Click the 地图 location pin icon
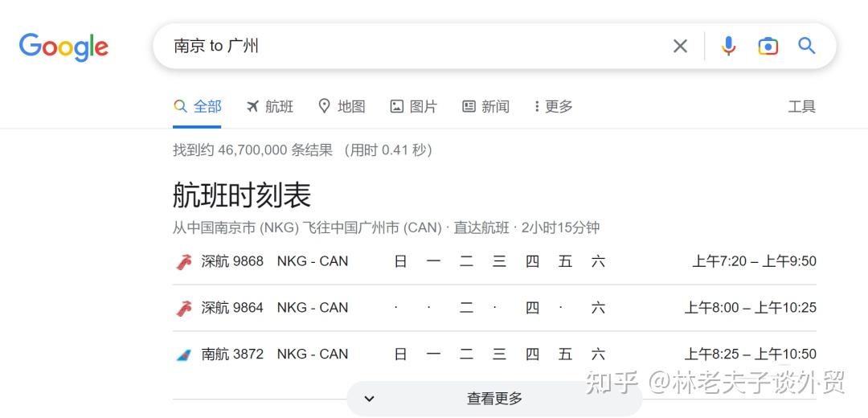 [325, 106]
